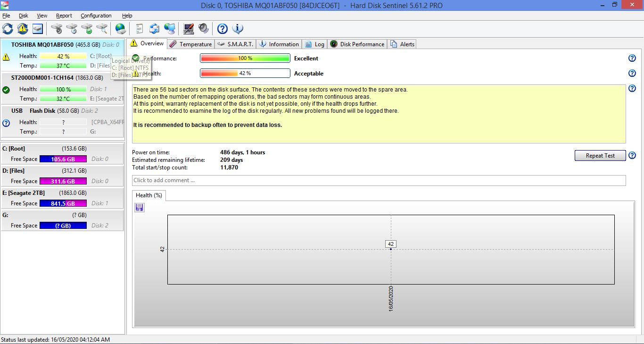Click the blue question mark toolbar icon

[x=222, y=29]
